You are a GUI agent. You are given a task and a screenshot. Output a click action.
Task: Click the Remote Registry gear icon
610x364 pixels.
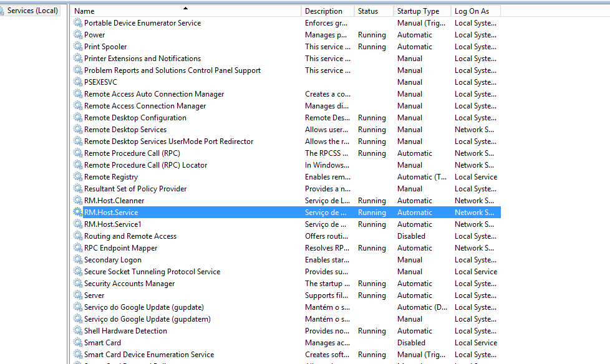(78, 176)
